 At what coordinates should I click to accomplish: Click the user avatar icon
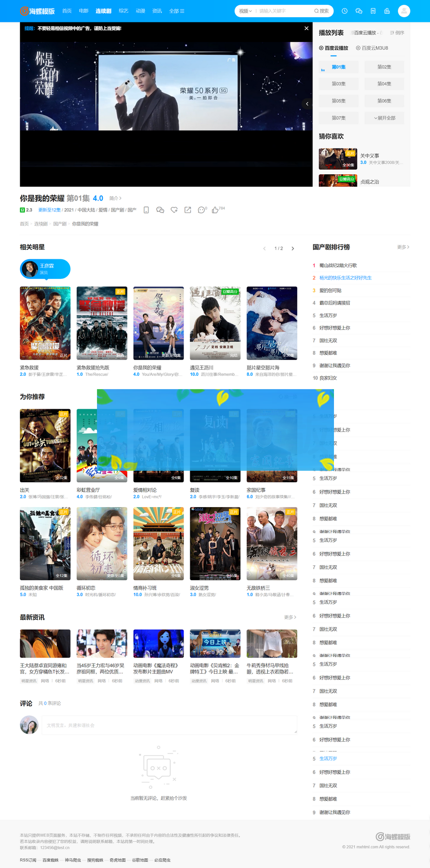[x=404, y=11]
